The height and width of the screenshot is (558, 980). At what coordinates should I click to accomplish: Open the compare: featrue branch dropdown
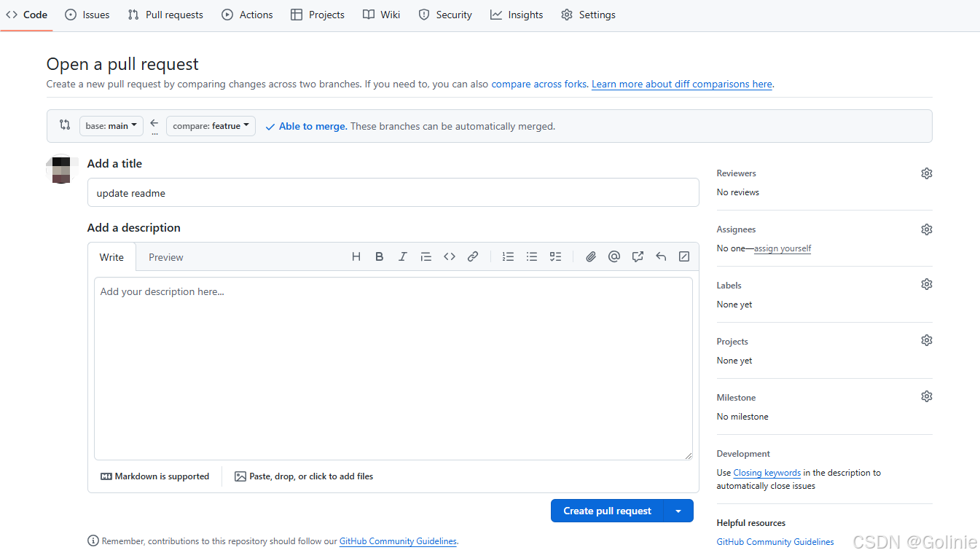coord(211,126)
